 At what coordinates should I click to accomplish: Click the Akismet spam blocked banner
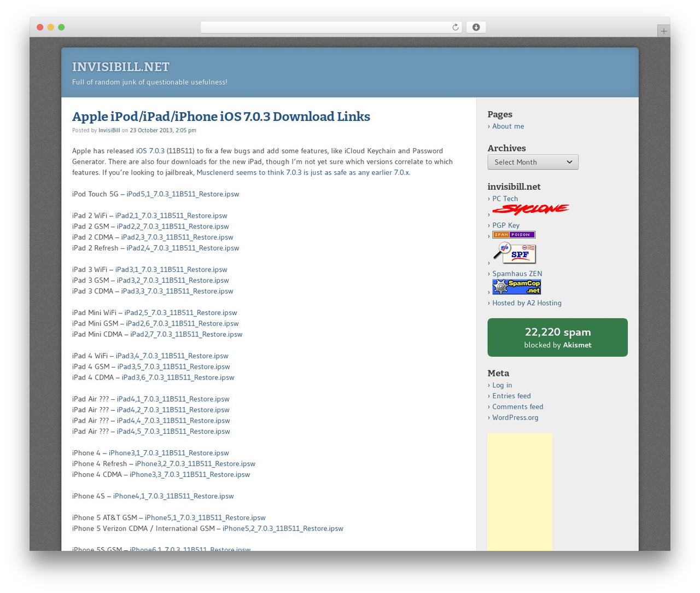(558, 338)
